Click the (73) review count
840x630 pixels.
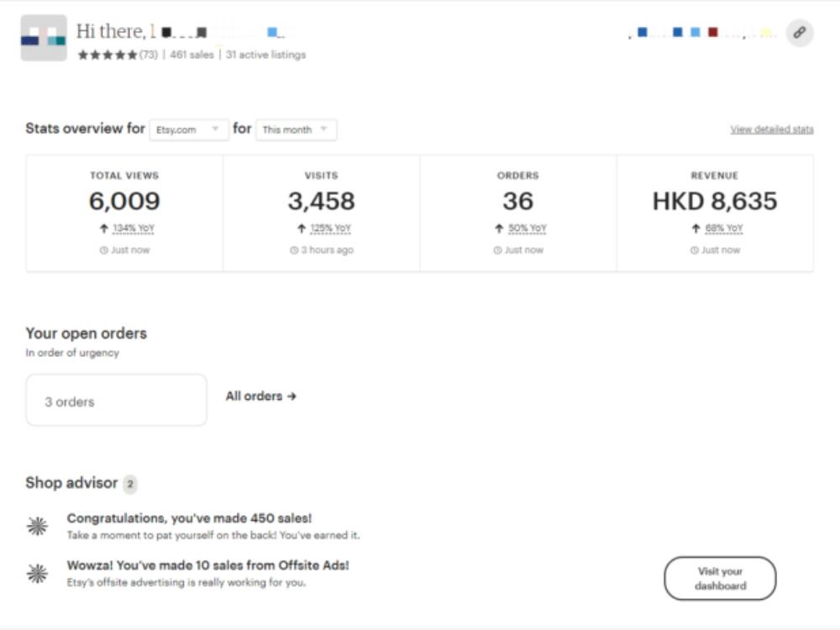149,55
